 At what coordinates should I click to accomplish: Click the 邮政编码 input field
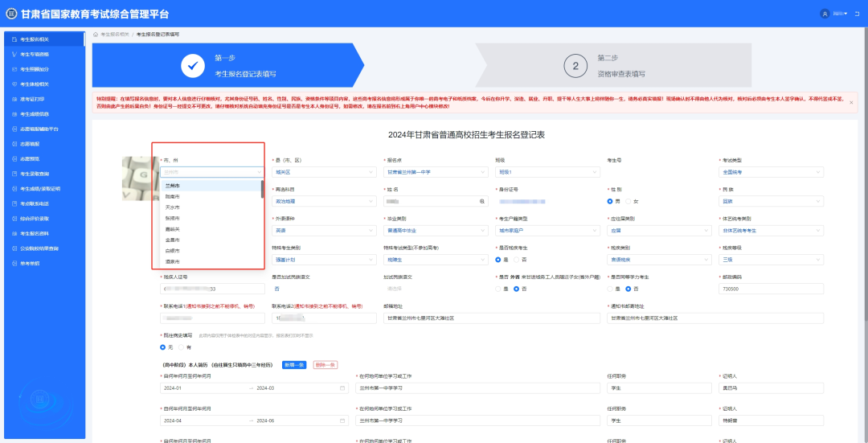click(772, 289)
